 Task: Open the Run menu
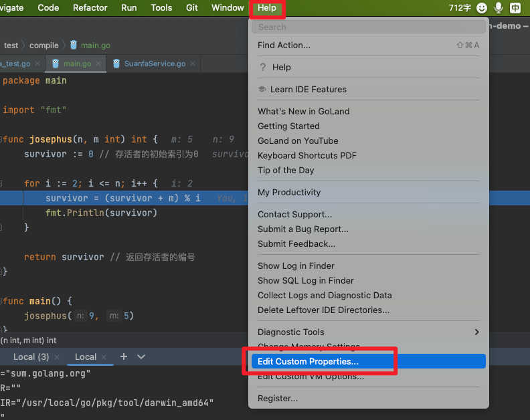(x=128, y=8)
